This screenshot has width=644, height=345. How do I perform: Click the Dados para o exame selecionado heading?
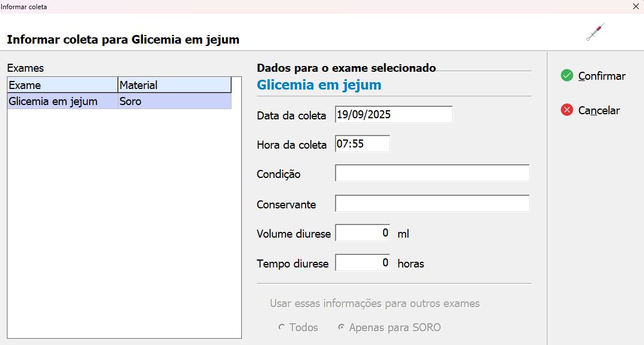pos(346,68)
